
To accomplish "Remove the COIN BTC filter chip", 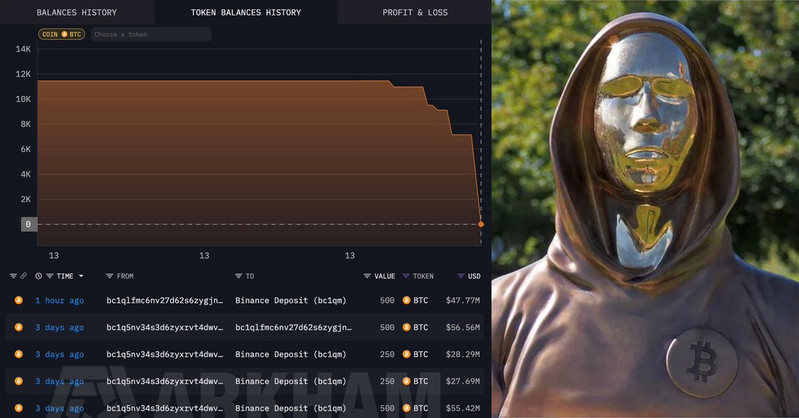I will pyautogui.click(x=62, y=34).
